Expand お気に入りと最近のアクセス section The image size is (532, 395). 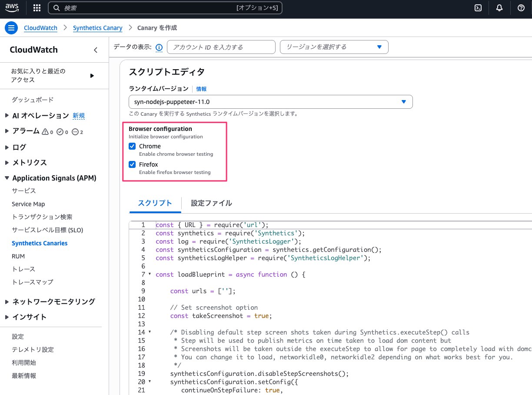click(92, 76)
